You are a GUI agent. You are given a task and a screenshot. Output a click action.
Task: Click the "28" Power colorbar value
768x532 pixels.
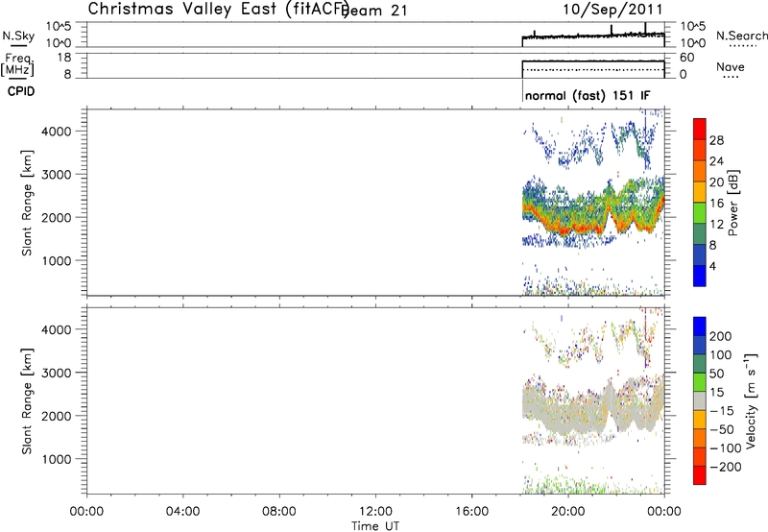[x=716, y=140]
